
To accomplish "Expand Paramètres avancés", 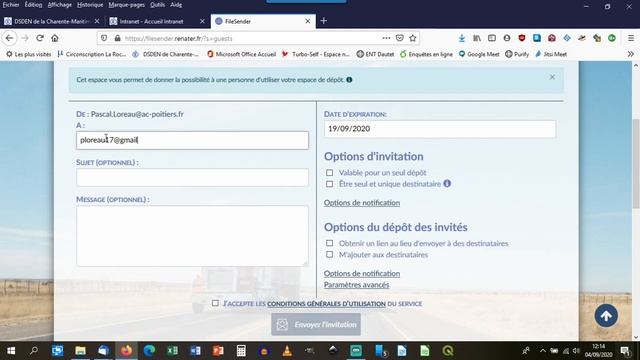I will 356,285.
